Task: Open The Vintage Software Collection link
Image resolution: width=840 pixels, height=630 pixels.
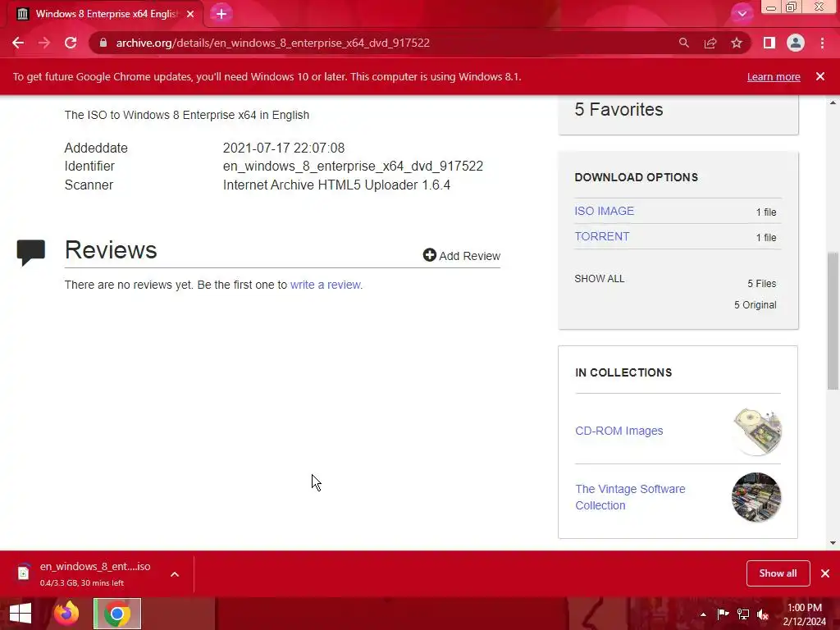Action: pyautogui.click(x=630, y=497)
